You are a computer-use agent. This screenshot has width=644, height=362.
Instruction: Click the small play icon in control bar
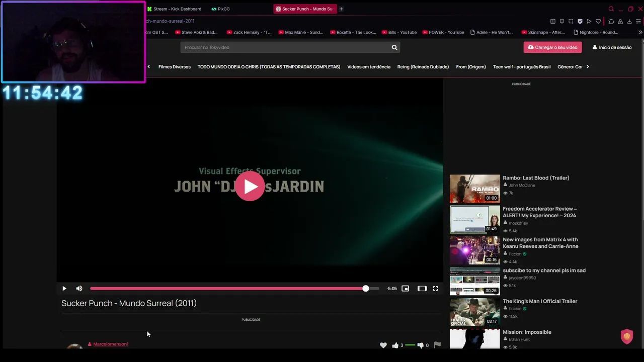[x=64, y=289]
